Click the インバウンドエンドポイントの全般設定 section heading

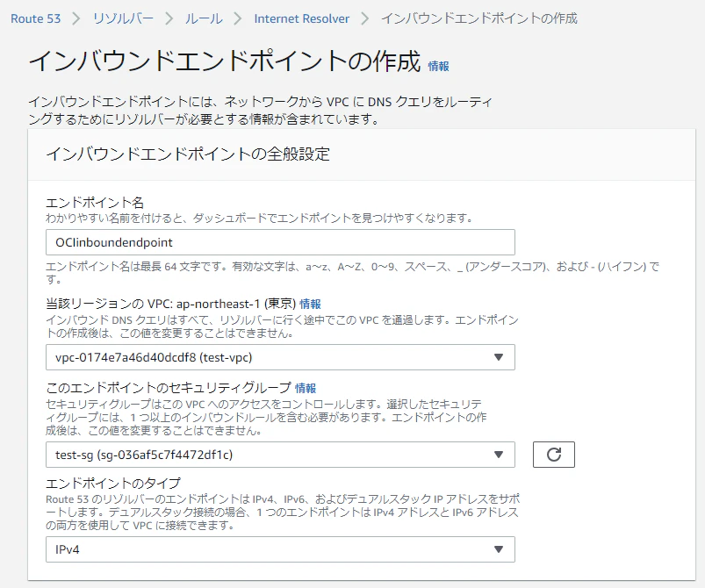click(x=188, y=154)
